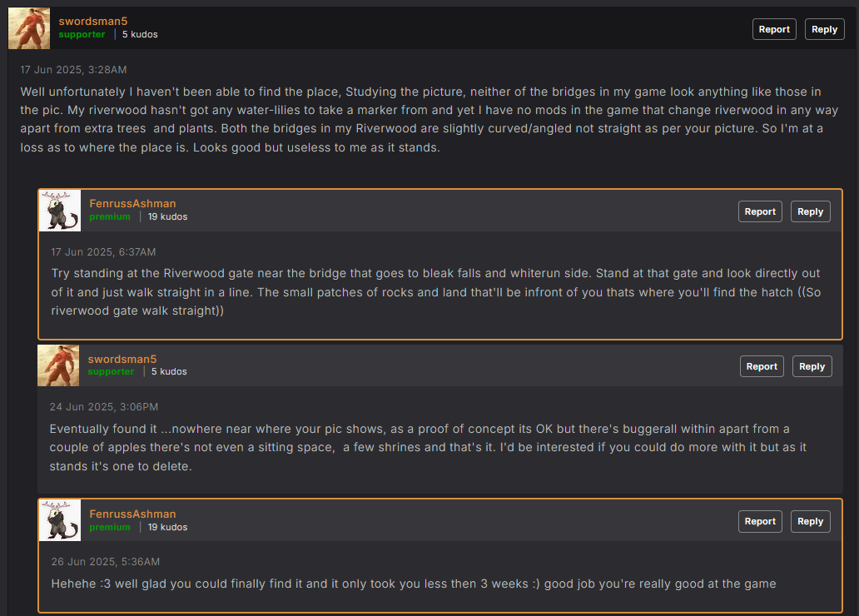This screenshot has width=859, height=616.
Task: Reply to the 24 Jun swordsman5 comment
Action: click(x=812, y=366)
